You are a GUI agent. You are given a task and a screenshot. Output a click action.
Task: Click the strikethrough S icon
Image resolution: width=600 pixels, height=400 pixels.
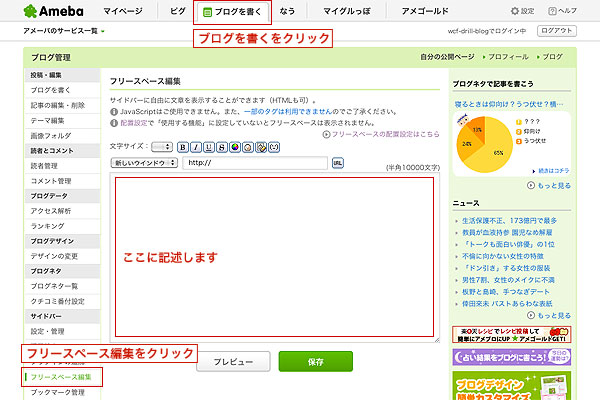pos(221,147)
